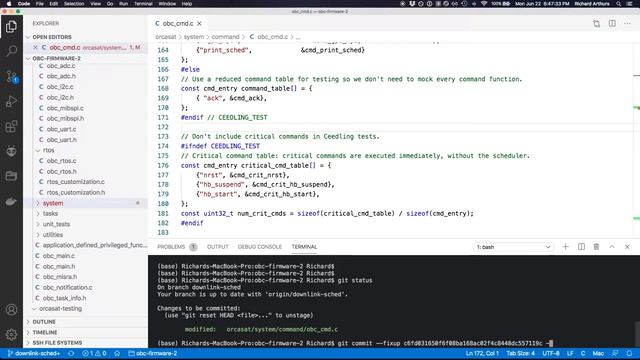Image resolution: width=640 pixels, height=360 pixels.
Task: Expand the unit_tests folder
Action: click(56, 224)
